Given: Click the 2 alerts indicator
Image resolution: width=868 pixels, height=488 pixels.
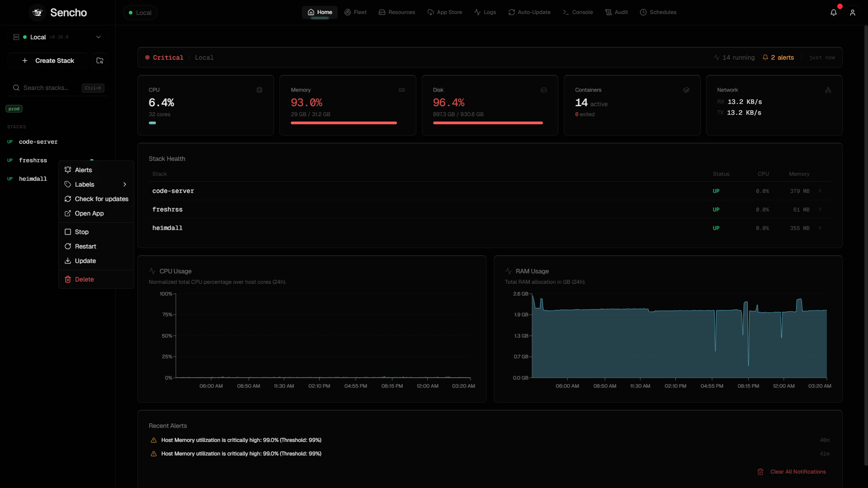Looking at the screenshot, I should pyautogui.click(x=778, y=57).
